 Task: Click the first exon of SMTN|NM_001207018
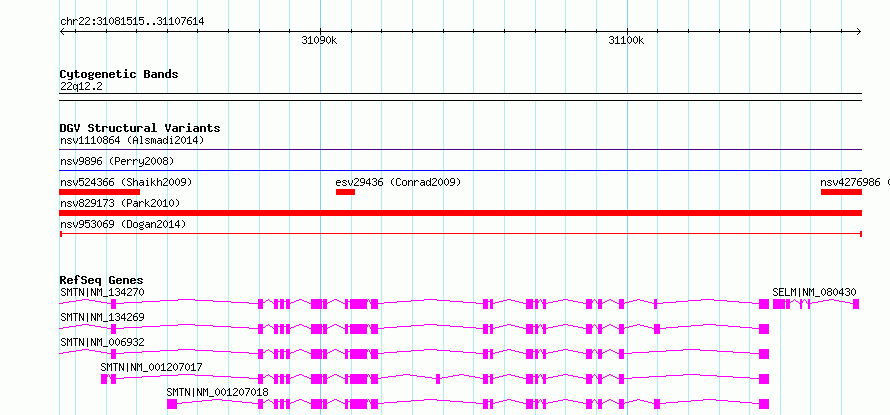point(172,404)
